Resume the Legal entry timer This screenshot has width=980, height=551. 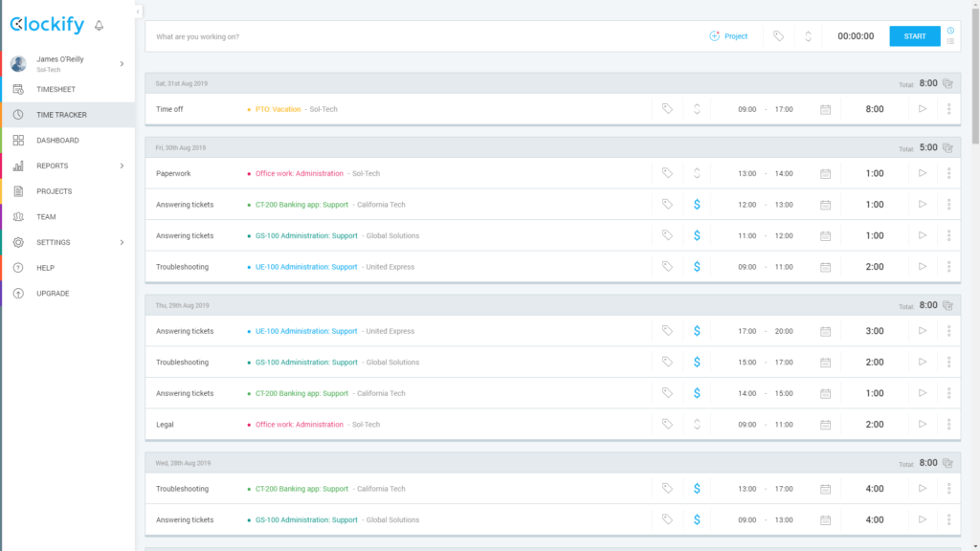coord(923,424)
